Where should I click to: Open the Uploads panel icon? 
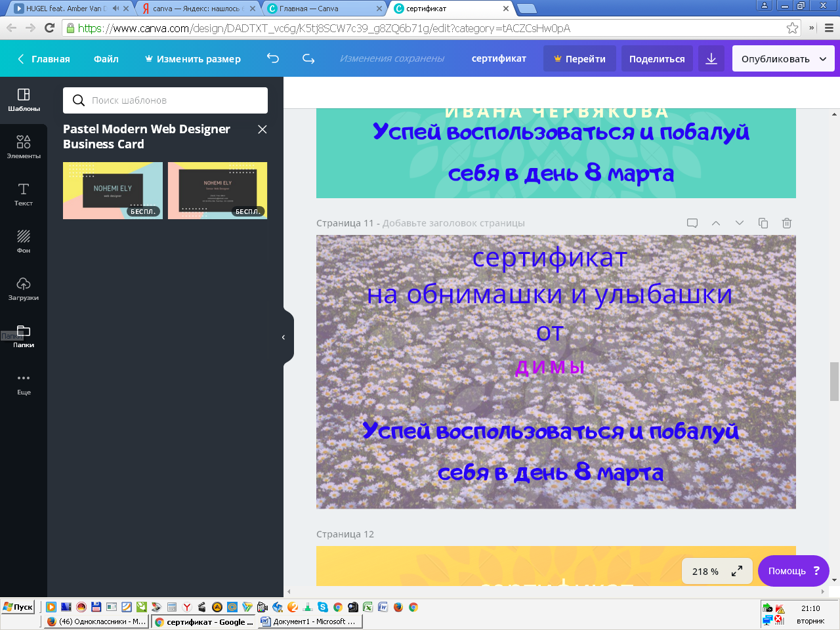tap(24, 289)
